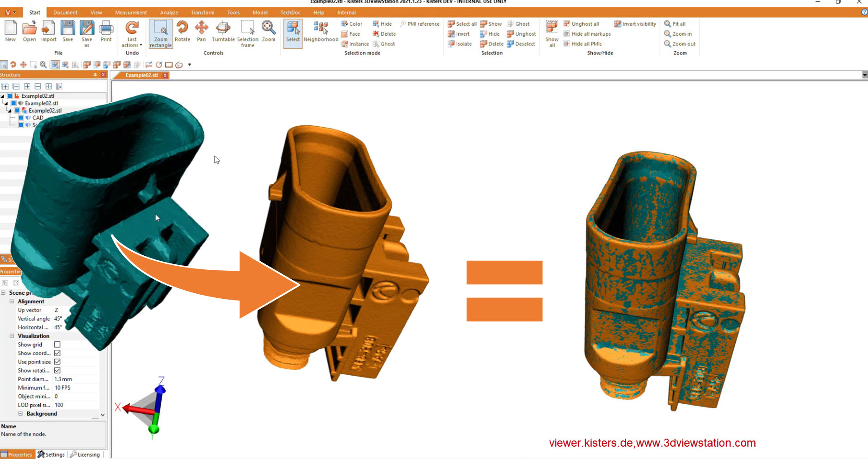868x459 pixels.
Task: Toggle the CAD node visibility checkbox
Action: (21, 118)
